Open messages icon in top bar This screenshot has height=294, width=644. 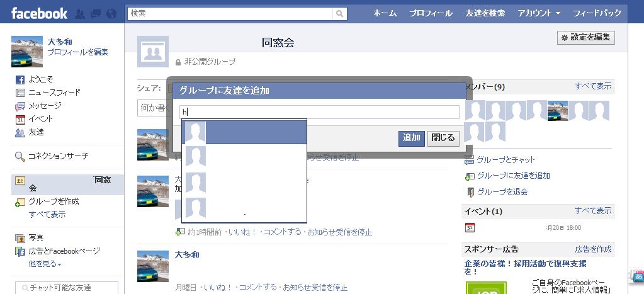(96, 14)
